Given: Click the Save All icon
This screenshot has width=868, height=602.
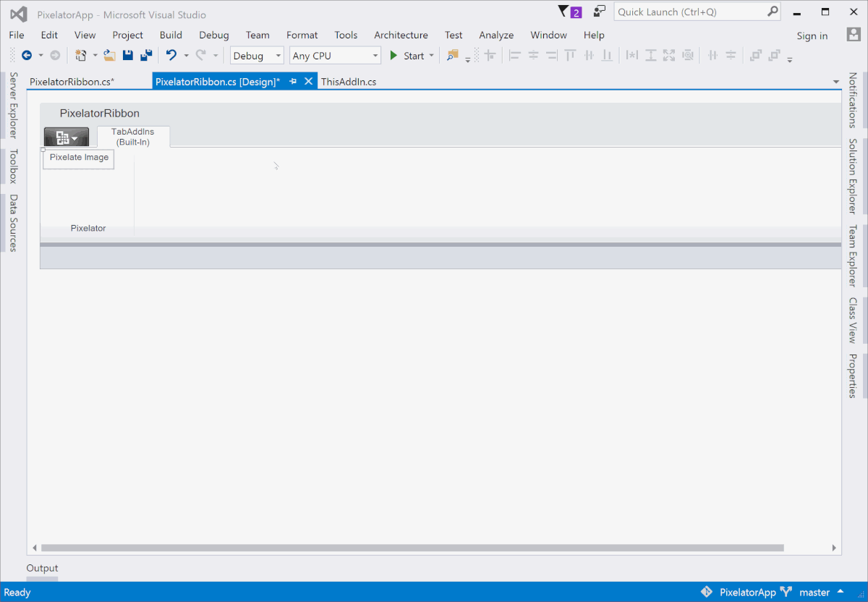Looking at the screenshot, I should (146, 56).
